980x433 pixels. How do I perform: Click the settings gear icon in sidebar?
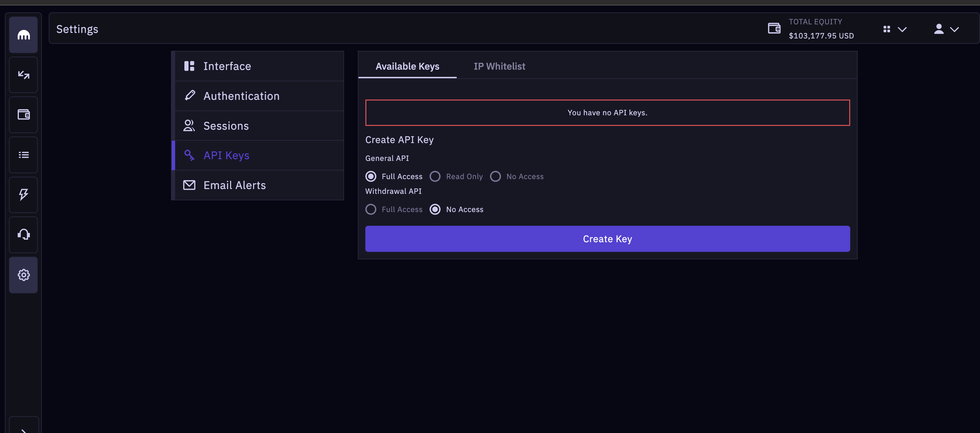pos(23,274)
